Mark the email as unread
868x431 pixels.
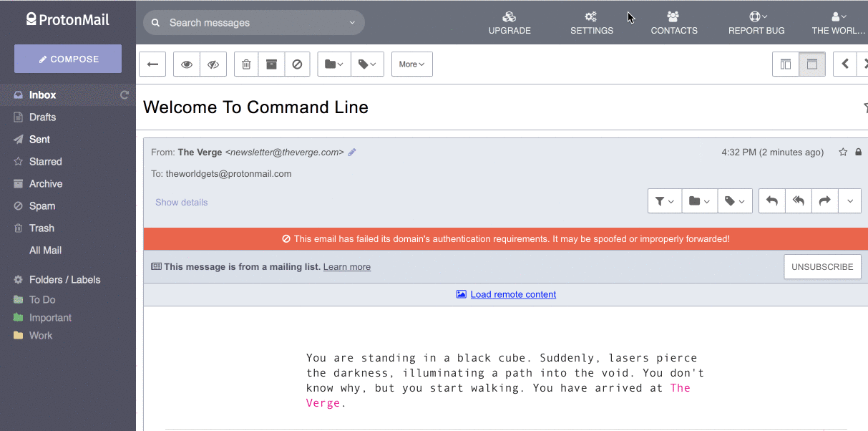click(x=213, y=64)
